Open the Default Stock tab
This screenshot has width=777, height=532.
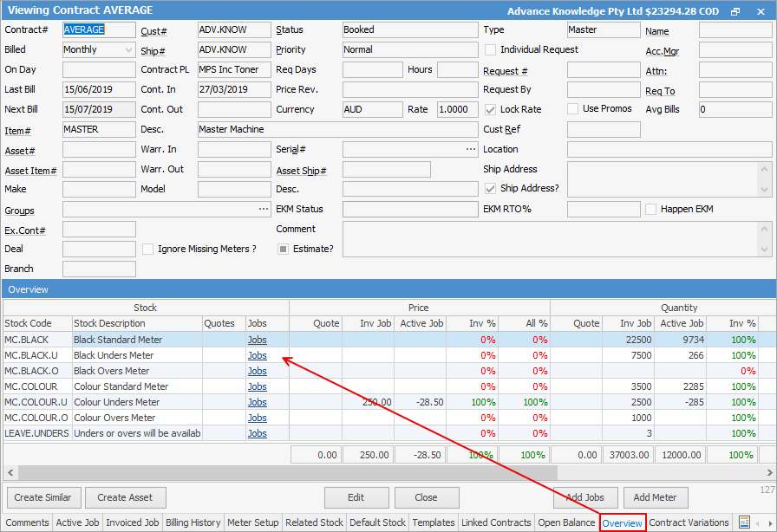click(x=377, y=522)
